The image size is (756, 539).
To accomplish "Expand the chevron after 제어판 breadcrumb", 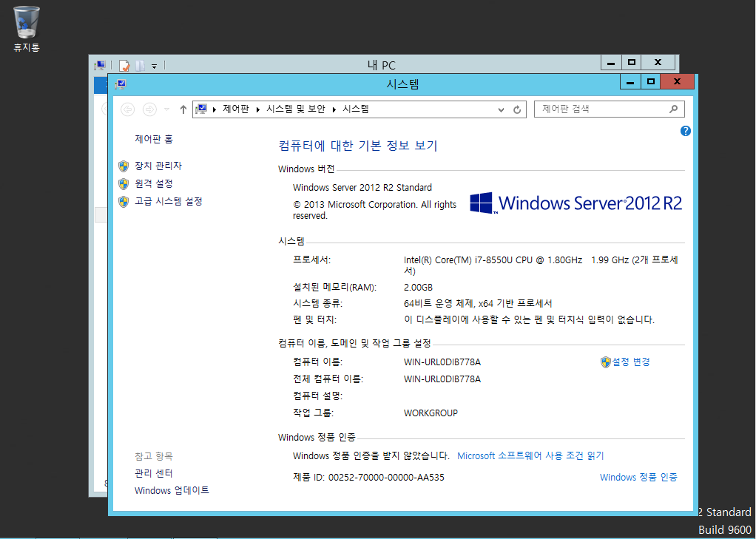I will (258, 110).
